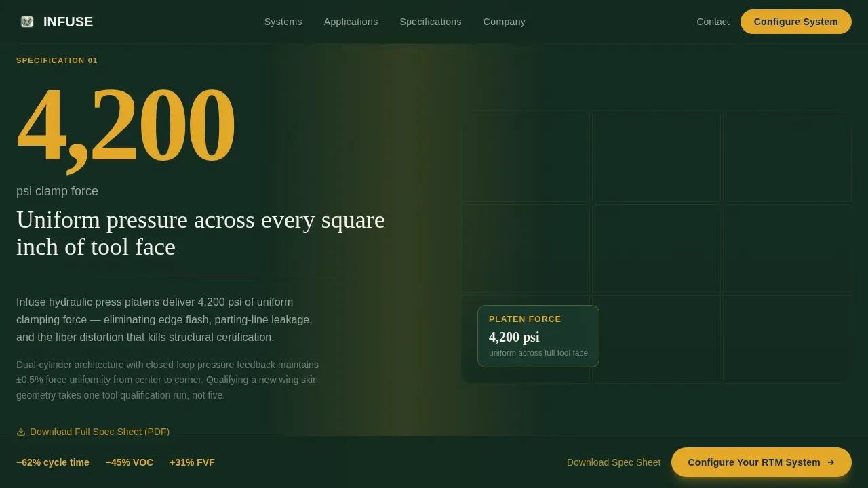Open the Applications nav item
The height and width of the screenshot is (488, 868).
[351, 22]
